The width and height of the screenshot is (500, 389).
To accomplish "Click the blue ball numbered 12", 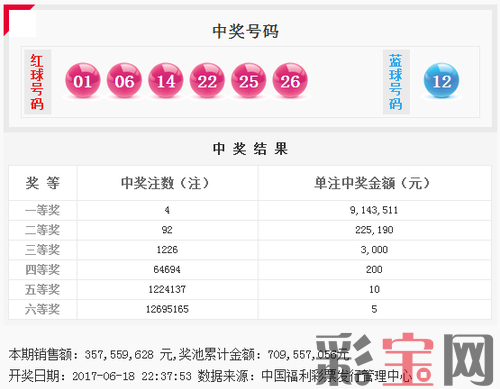I will (x=441, y=80).
